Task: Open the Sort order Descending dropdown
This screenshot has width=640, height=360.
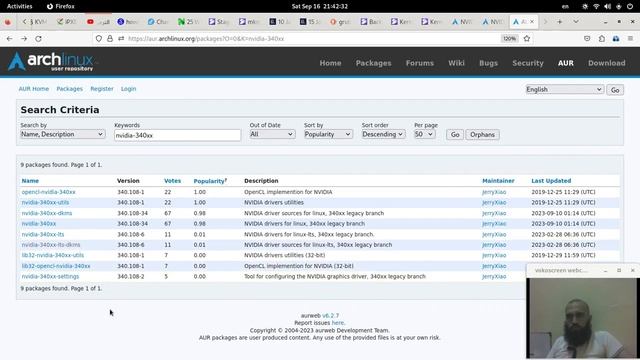Action: (383, 134)
